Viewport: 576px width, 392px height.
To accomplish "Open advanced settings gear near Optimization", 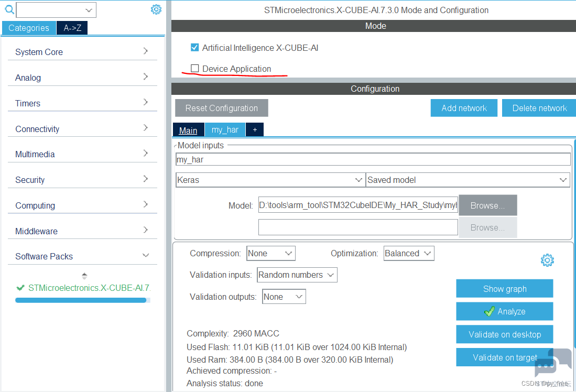I will point(547,260).
